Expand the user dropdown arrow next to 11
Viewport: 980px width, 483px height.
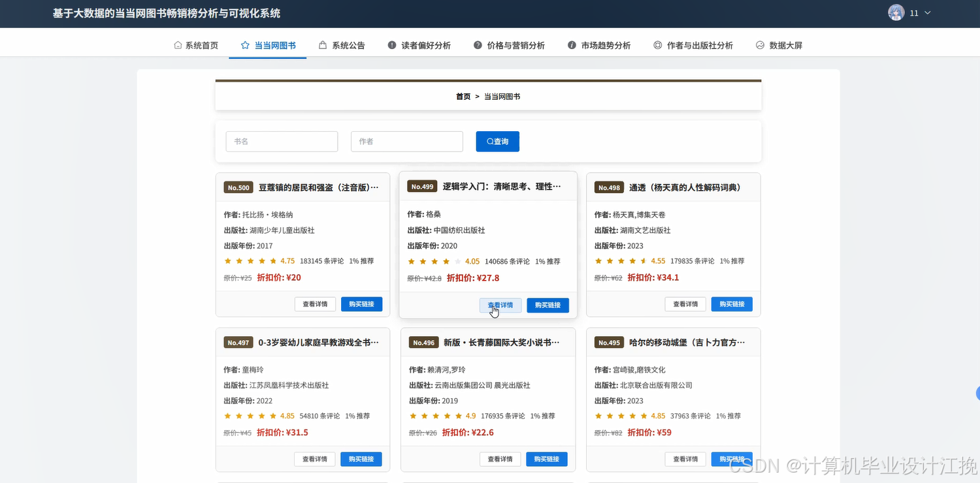pos(927,13)
